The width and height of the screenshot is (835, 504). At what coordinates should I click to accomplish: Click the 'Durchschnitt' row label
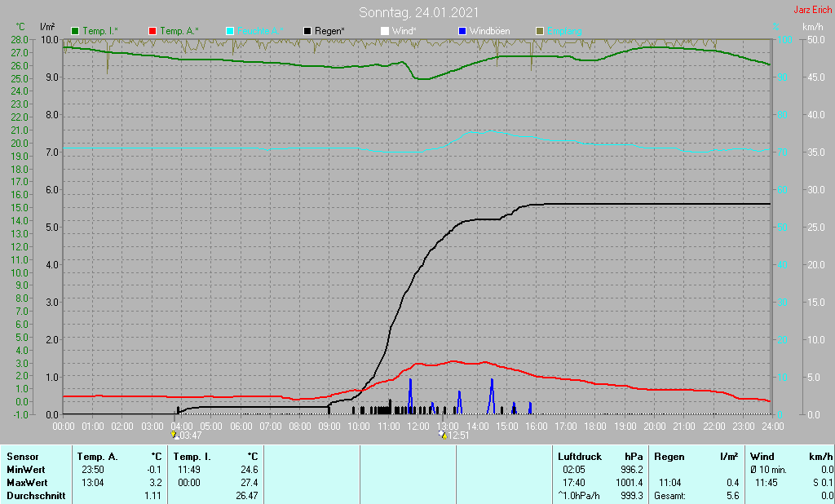36,496
